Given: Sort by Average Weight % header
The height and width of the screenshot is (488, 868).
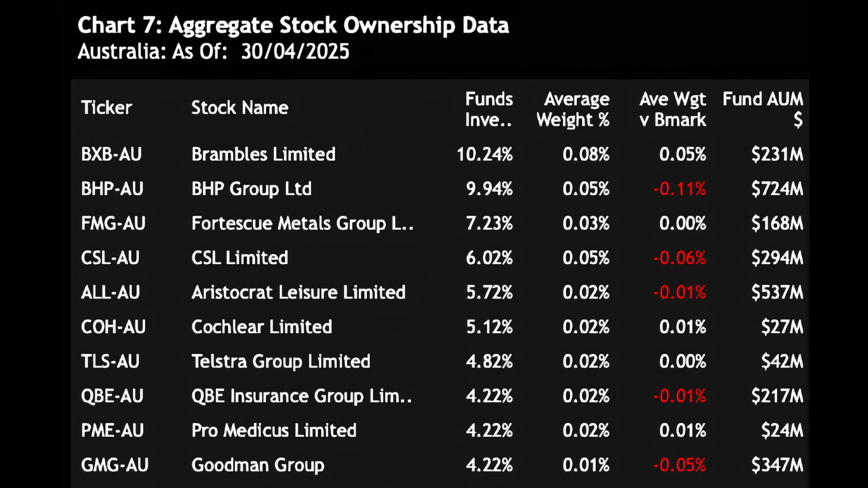Looking at the screenshot, I should pyautogui.click(x=573, y=109).
